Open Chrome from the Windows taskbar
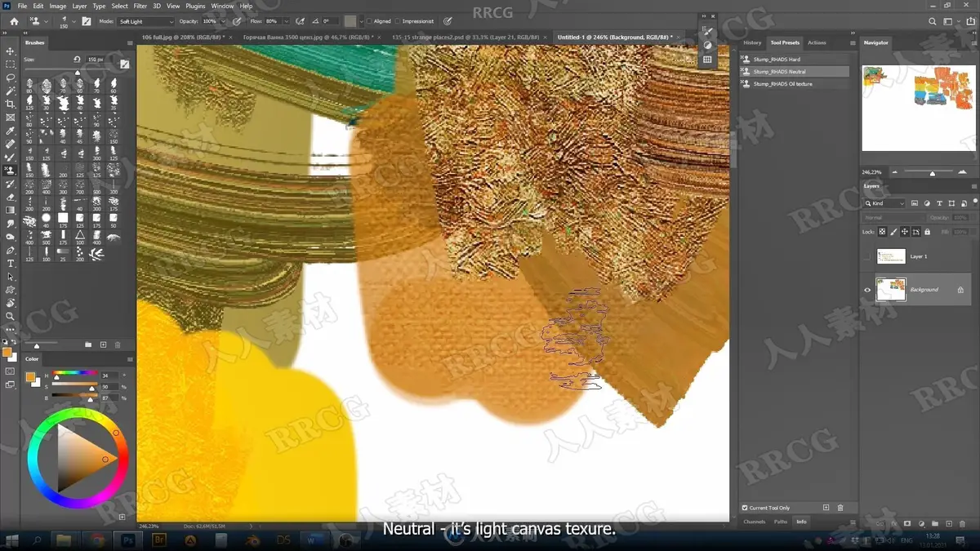 pos(97,540)
